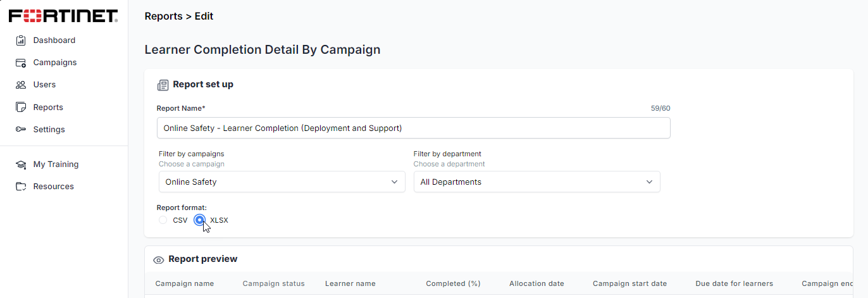The height and width of the screenshot is (298, 868).
Task: Click the Report preview eye icon
Action: [x=159, y=259]
